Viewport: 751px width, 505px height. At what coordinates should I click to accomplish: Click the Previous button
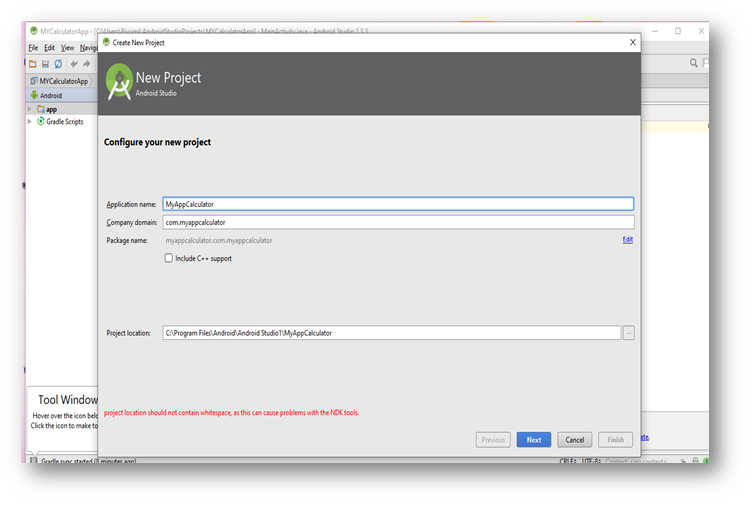493,440
